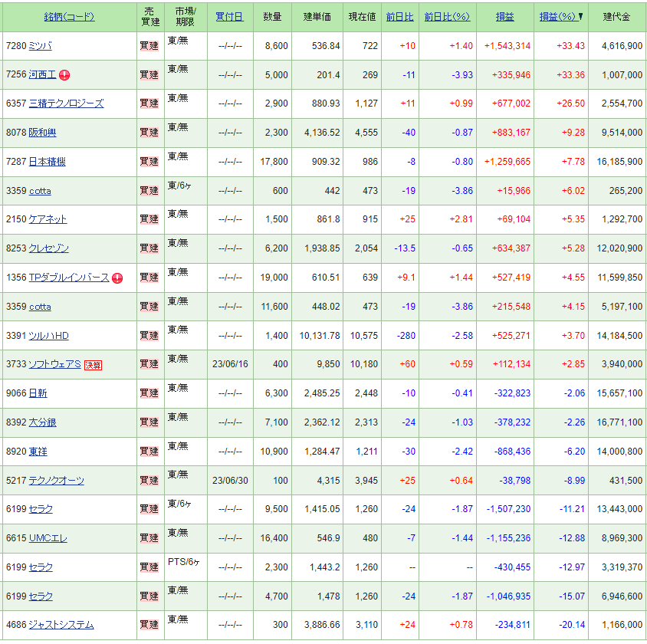Select the +2.81 percent change for ケアネット

point(461,219)
